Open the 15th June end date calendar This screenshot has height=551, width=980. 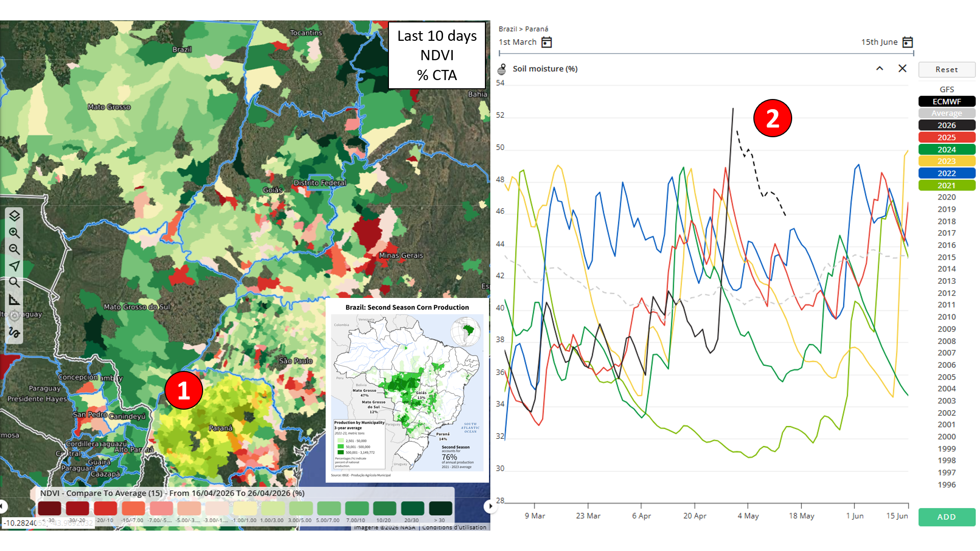pos(908,42)
